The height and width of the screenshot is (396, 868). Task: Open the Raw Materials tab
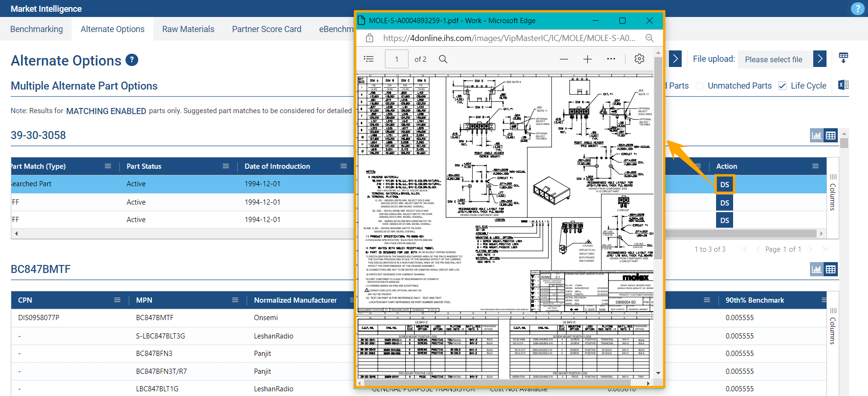[188, 29]
